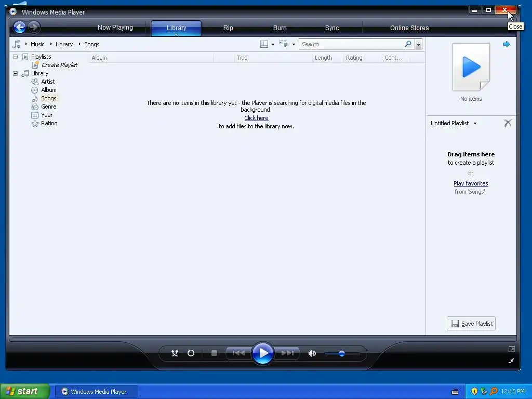This screenshot has width=532, height=399.
Task: Open the search options dropdown
Action: (x=418, y=45)
